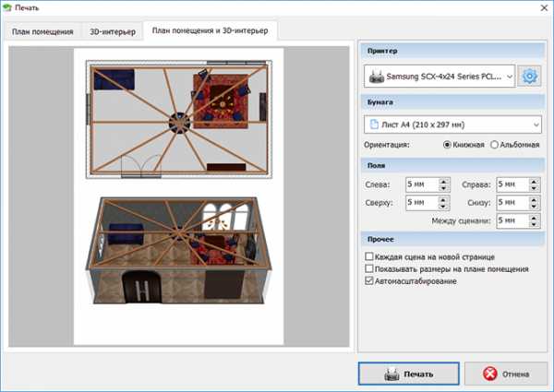Select Книжная portrait orientation
The width and height of the screenshot is (554, 392).
[449, 145]
